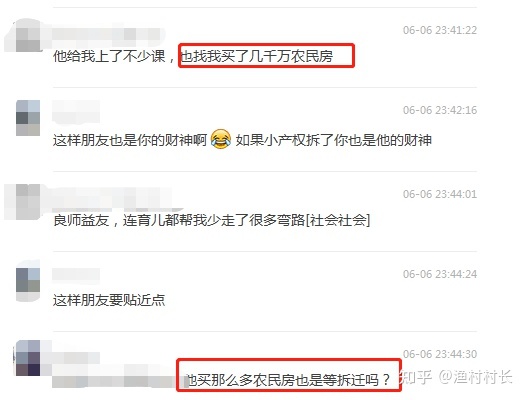Click the timestamp 06-06 23:44:01
This screenshot has width=526, height=400.
pos(440,194)
